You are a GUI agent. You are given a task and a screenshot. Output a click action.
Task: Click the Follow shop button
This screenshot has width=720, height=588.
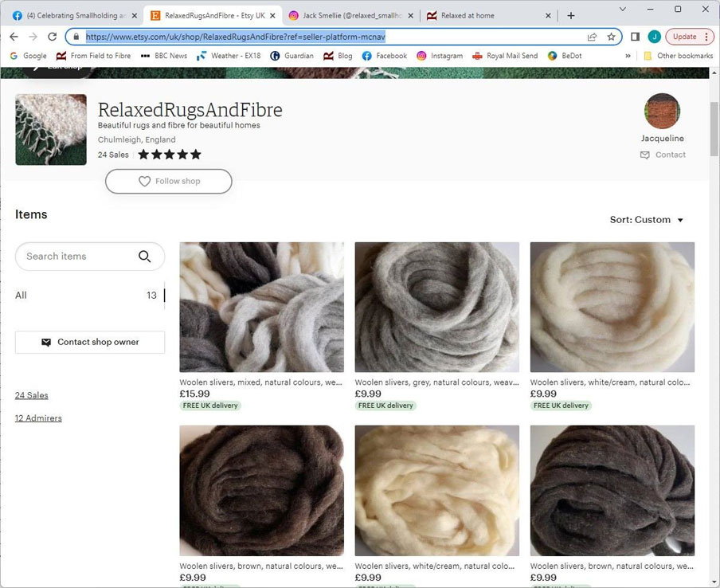click(x=169, y=181)
